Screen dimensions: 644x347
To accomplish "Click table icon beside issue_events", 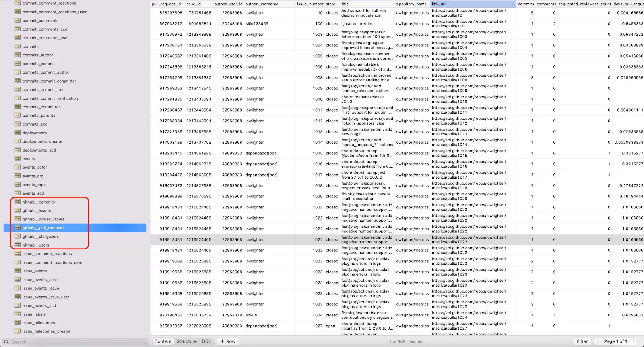I will click(x=18, y=271).
